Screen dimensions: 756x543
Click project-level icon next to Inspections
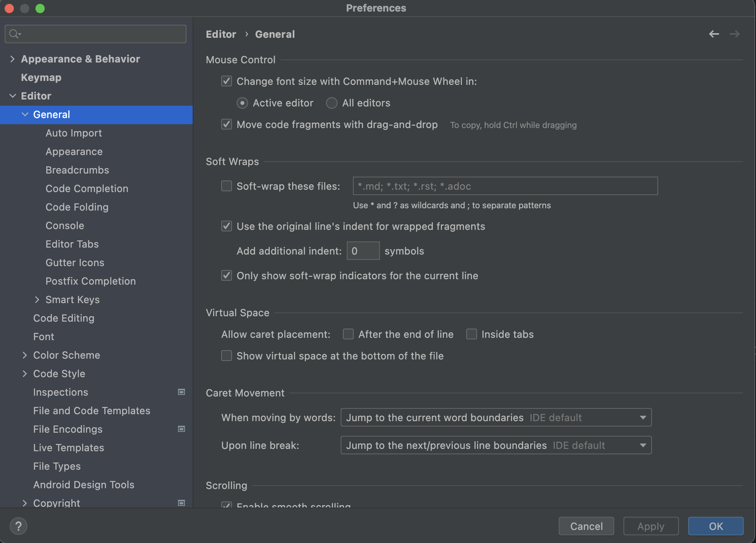click(x=181, y=392)
